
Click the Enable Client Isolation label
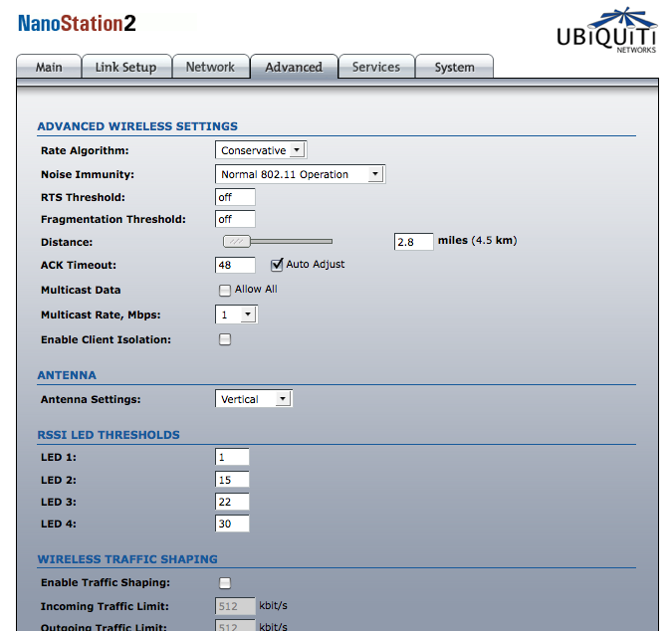(x=106, y=339)
